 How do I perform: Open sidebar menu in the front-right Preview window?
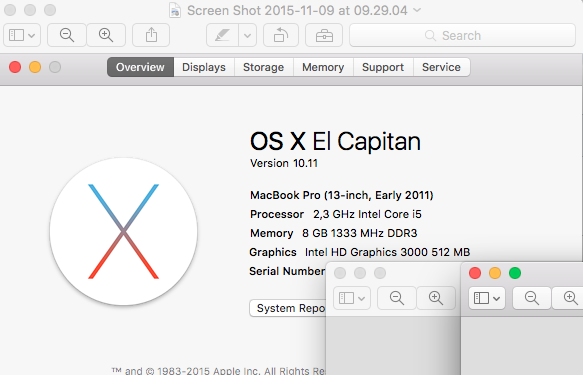[x=487, y=298]
